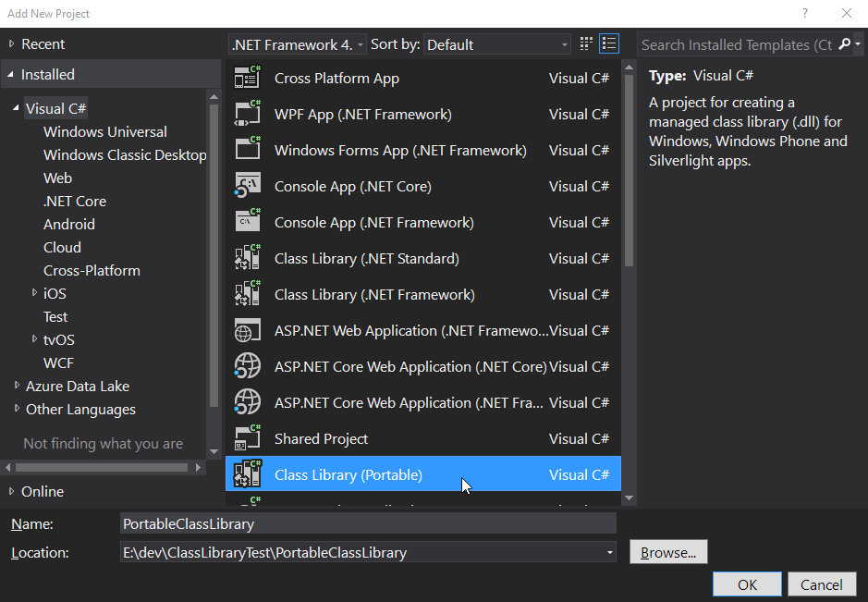Open the Location path dropdown arrow

pos(609,552)
